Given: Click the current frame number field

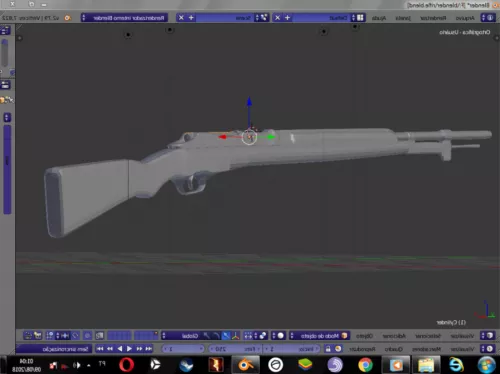Looking at the screenshot, I should [183, 349].
